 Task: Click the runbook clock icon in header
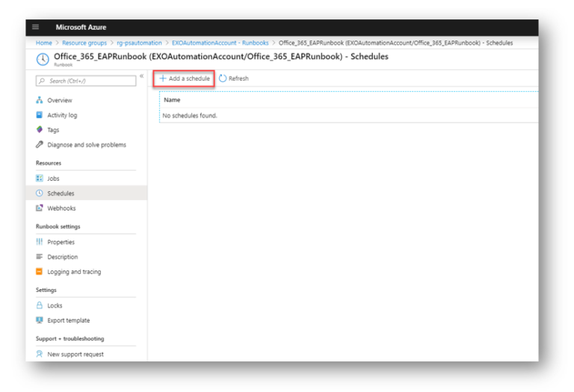coord(43,59)
